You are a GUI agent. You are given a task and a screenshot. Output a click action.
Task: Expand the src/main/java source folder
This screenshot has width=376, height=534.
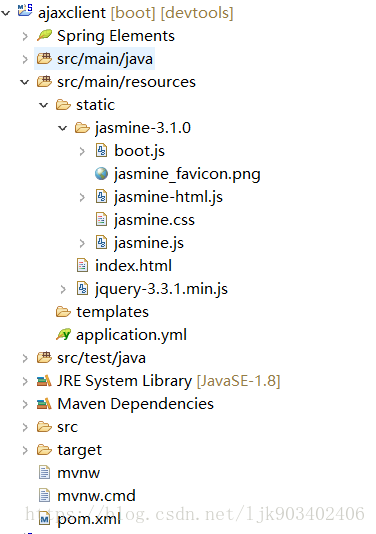pos(25,59)
